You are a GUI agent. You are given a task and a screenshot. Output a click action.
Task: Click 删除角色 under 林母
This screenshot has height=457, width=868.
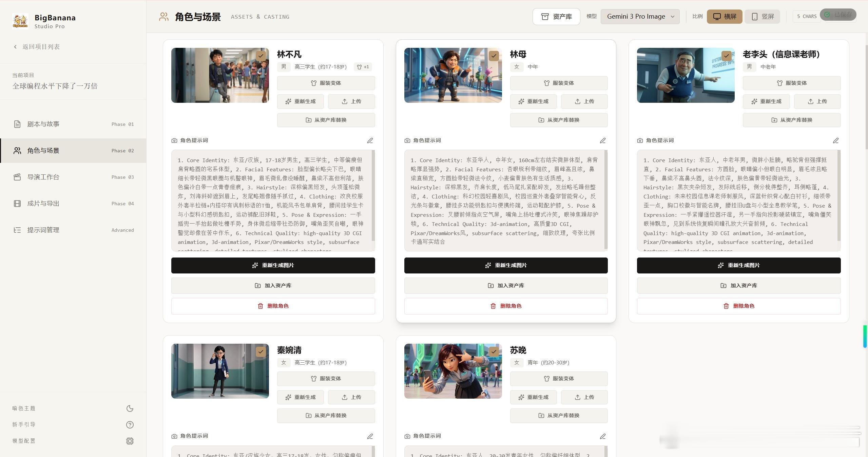point(506,306)
